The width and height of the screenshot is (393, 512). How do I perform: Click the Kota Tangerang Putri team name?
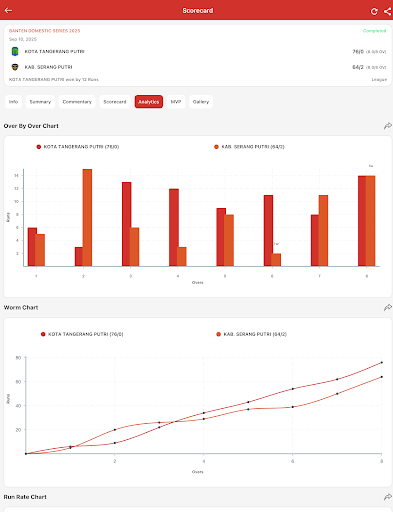click(54, 52)
